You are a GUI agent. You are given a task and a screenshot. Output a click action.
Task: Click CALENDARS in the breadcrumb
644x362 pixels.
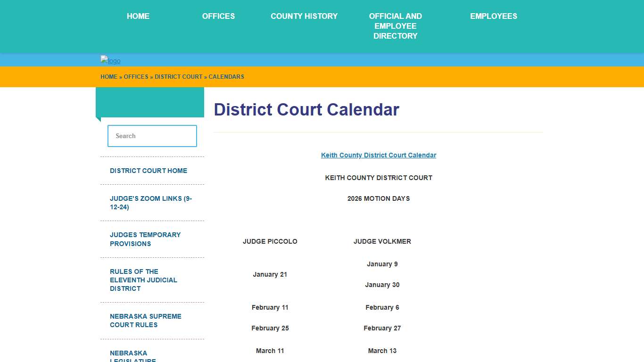(226, 77)
